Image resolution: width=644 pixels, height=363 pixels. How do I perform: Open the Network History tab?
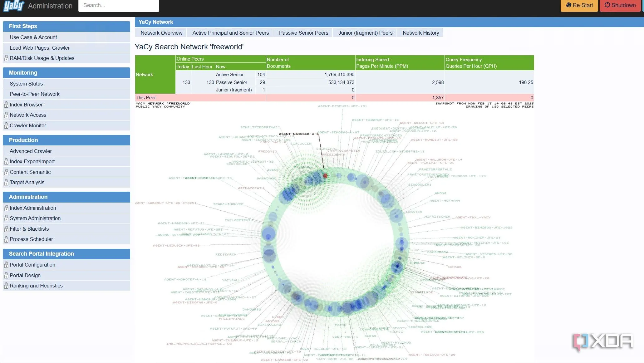[420, 33]
